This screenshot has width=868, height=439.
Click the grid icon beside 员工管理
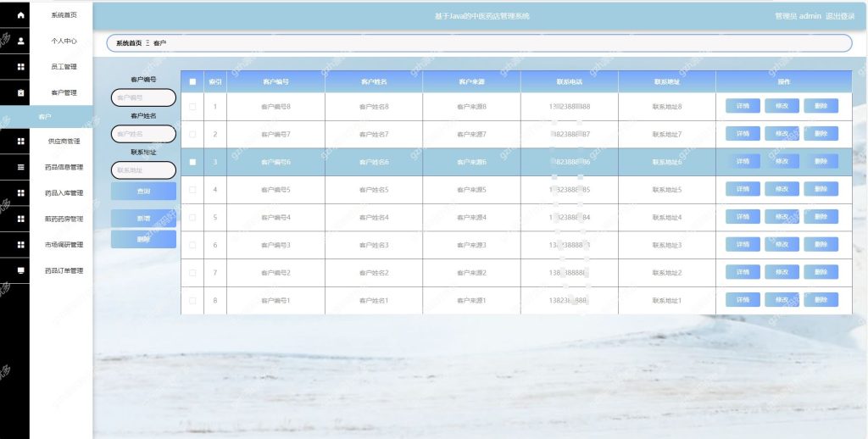coord(20,67)
